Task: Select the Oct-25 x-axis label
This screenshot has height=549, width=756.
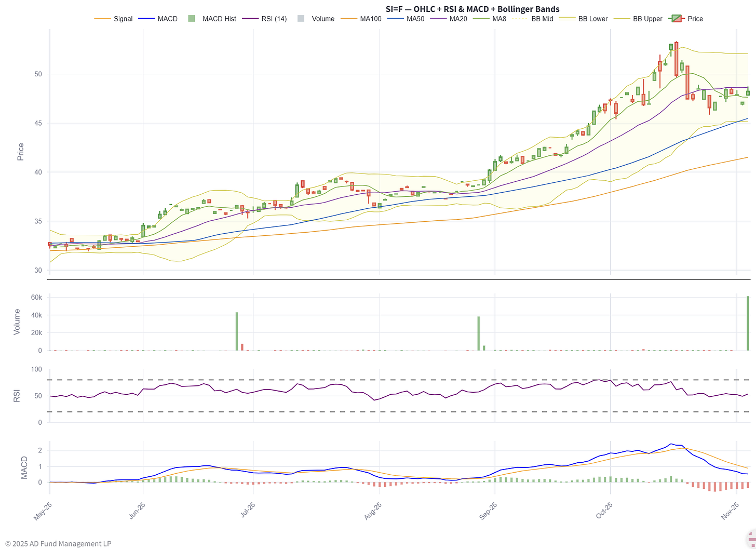Action: point(603,512)
